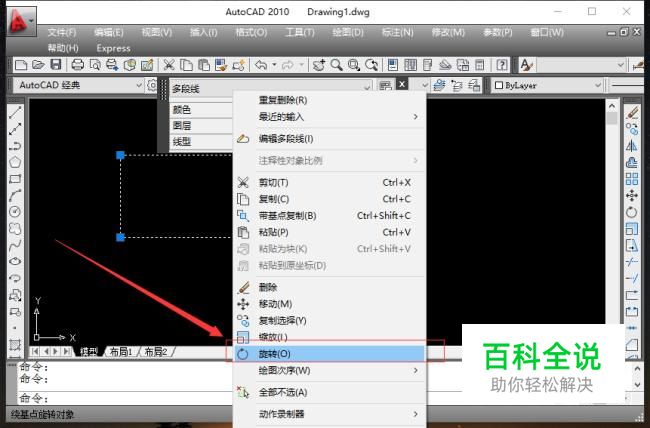Select the Polyline draw tool
This screenshot has width=650, height=428.
click(15, 146)
